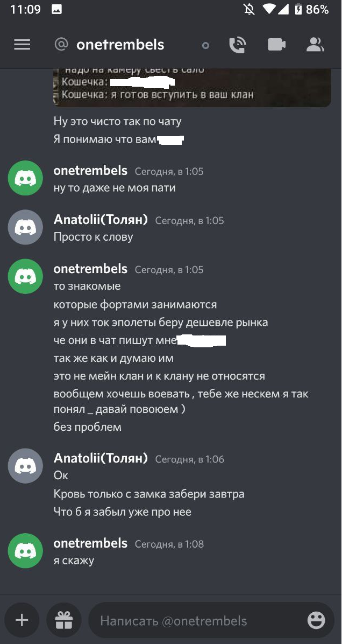The height and width of the screenshot is (644, 342).
Task: Tap onetrembels' green avatar at 1:08
Action: coord(25,550)
